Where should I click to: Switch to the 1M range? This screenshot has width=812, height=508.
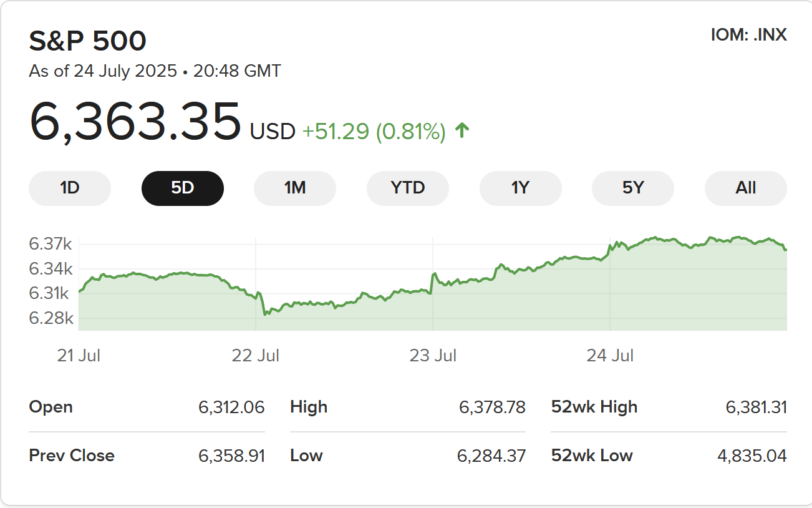click(295, 188)
